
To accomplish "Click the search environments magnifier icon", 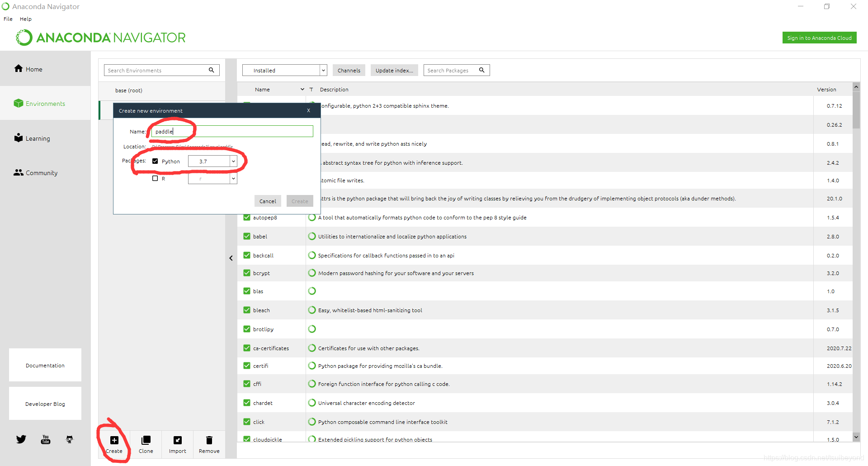I will point(211,70).
